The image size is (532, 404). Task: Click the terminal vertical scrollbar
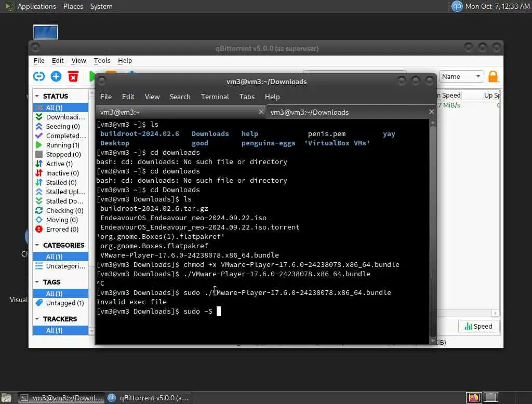(x=433, y=232)
